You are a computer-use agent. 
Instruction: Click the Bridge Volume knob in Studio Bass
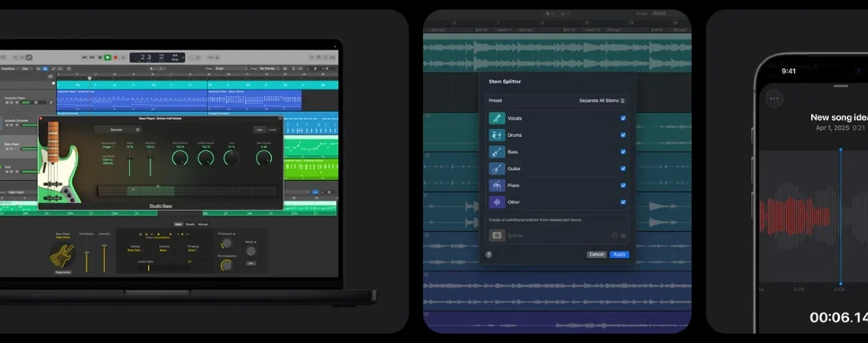tap(206, 157)
